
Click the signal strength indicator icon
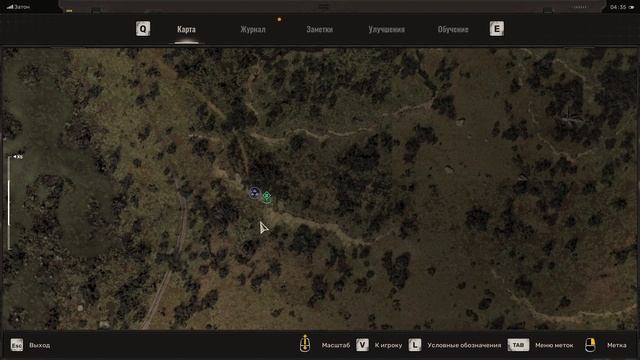coord(10,7)
